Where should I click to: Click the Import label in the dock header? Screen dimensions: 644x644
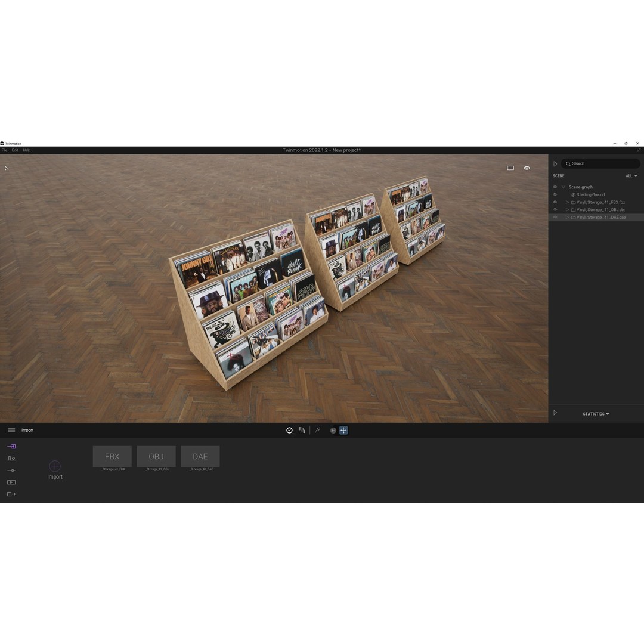[x=27, y=430]
